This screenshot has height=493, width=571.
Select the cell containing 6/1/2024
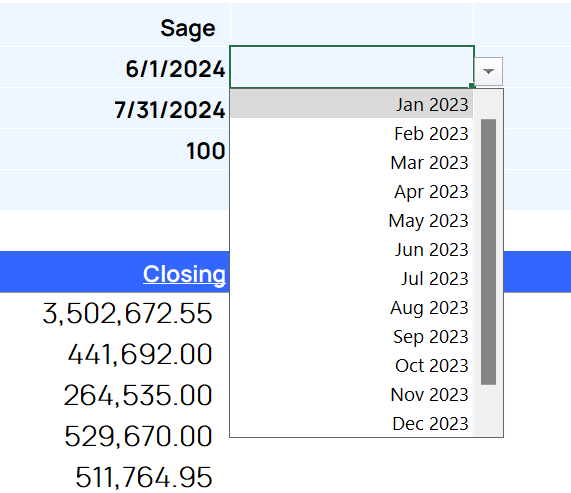pos(115,68)
